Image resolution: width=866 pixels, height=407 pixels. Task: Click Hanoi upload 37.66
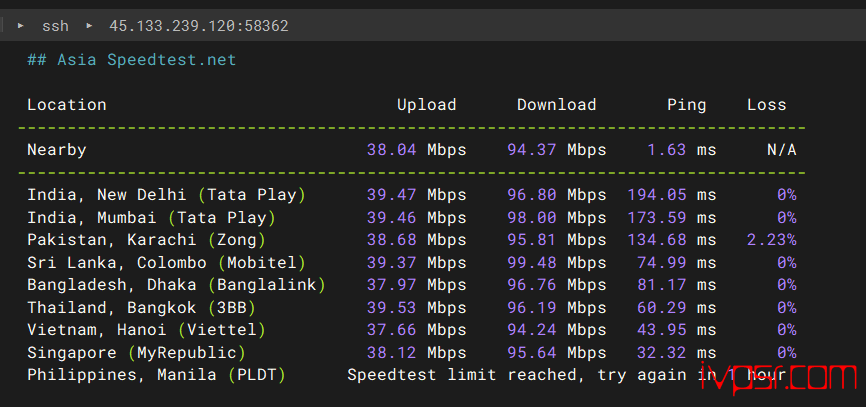(392, 330)
